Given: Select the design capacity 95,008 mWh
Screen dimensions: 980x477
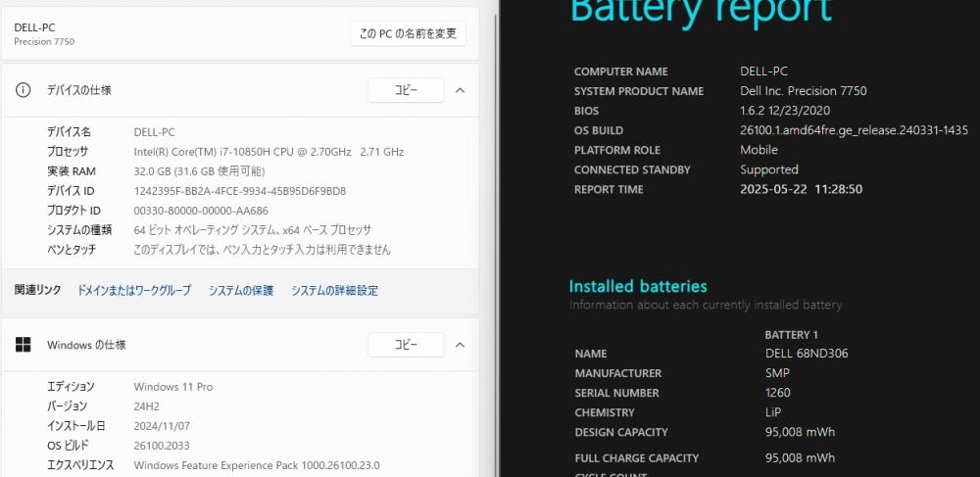Looking at the screenshot, I should coord(800,432).
